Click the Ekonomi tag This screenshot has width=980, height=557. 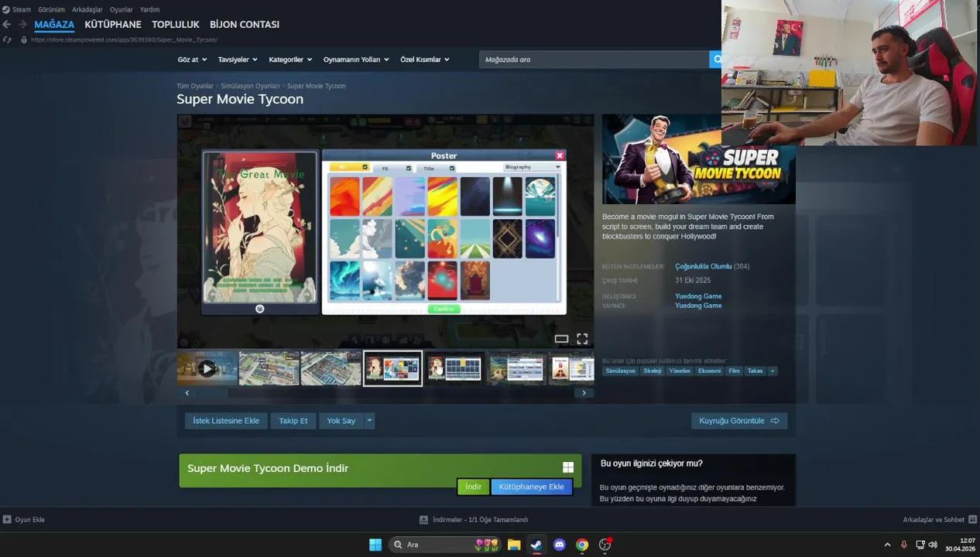click(x=709, y=371)
